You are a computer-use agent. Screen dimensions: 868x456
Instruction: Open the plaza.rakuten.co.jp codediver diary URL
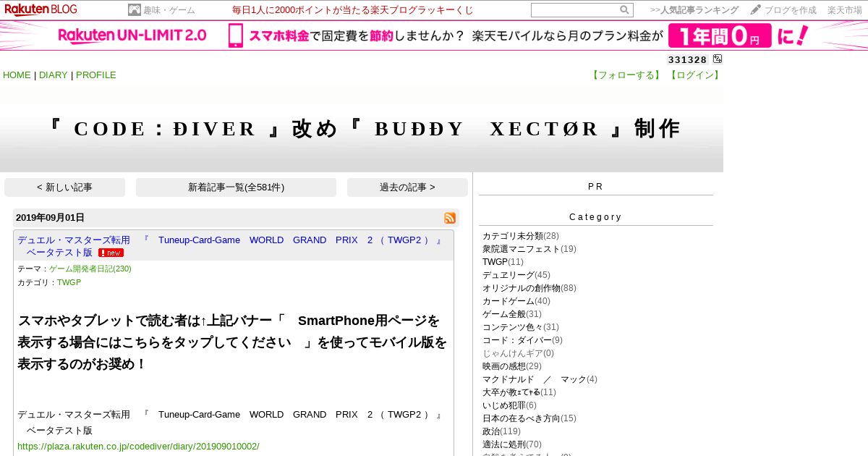coord(138,447)
